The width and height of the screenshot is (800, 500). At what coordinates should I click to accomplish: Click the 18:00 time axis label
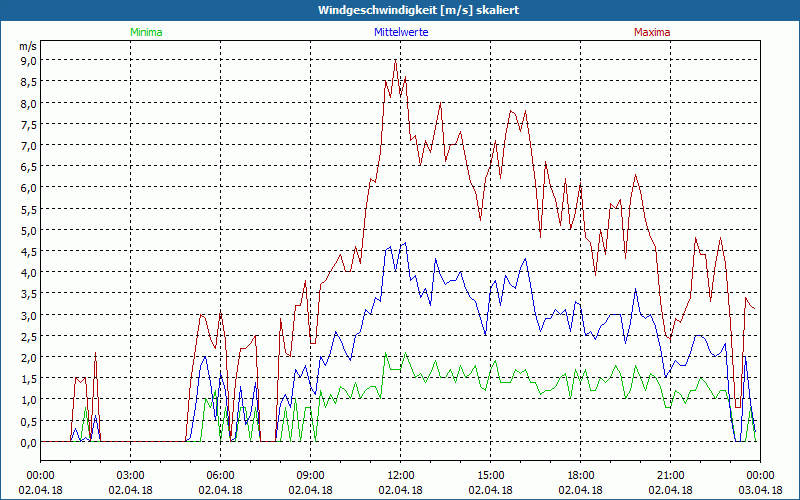click(x=581, y=476)
